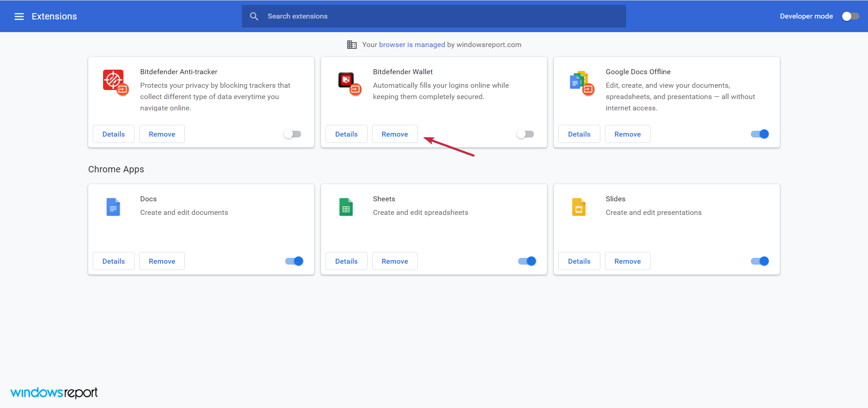Viewport: 868px width, 408px height.
Task: Toggle Developer mode on
Action: pyautogui.click(x=850, y=16)
